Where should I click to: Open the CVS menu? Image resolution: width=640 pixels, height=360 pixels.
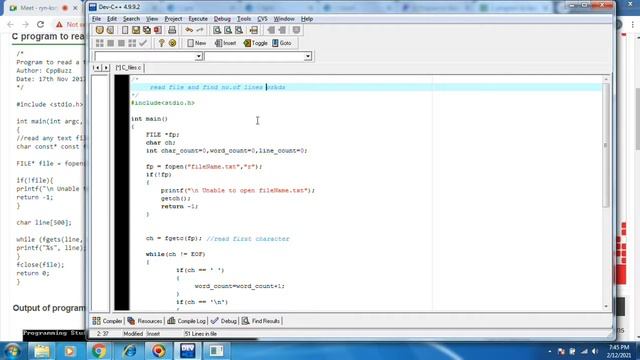(262, 19)
